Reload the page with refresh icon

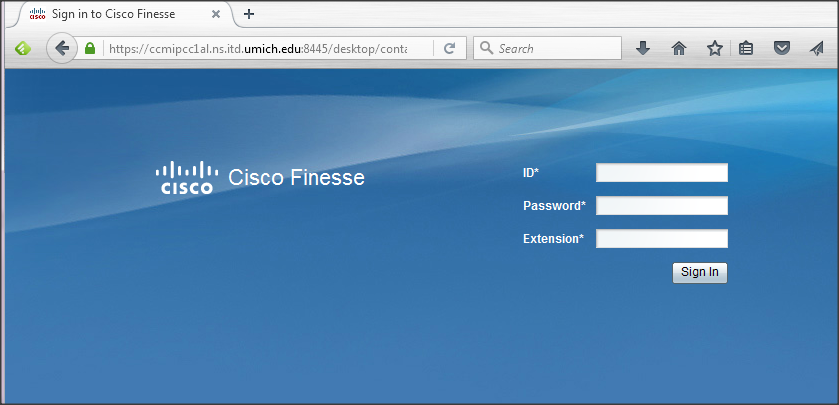[449, 48]
